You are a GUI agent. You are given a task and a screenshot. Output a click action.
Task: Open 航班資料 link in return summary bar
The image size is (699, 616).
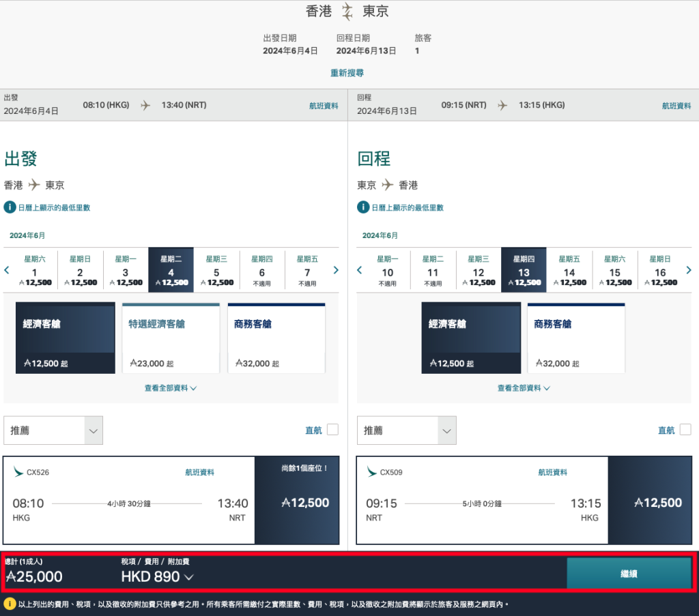pyautogui.click(x=676, y=106)
